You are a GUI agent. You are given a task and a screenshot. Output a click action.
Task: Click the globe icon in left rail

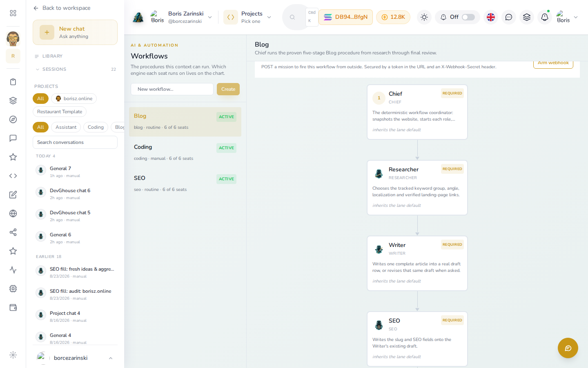13,213
